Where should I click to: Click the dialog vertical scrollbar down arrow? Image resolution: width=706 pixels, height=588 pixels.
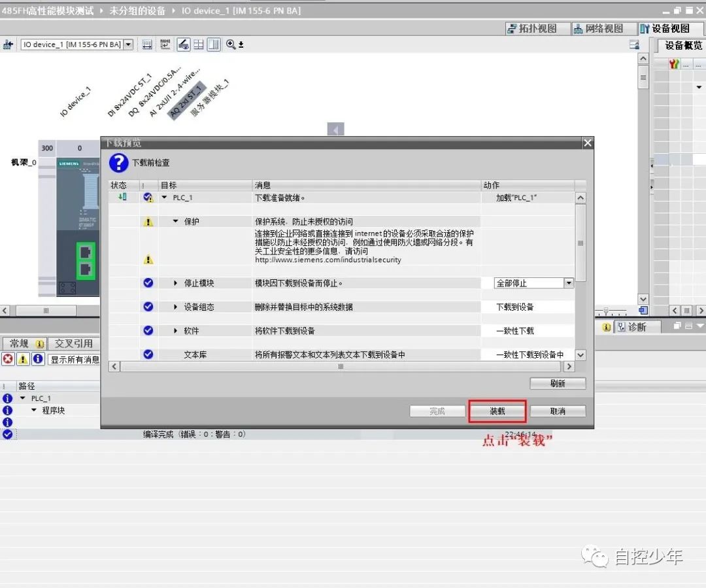579,355
